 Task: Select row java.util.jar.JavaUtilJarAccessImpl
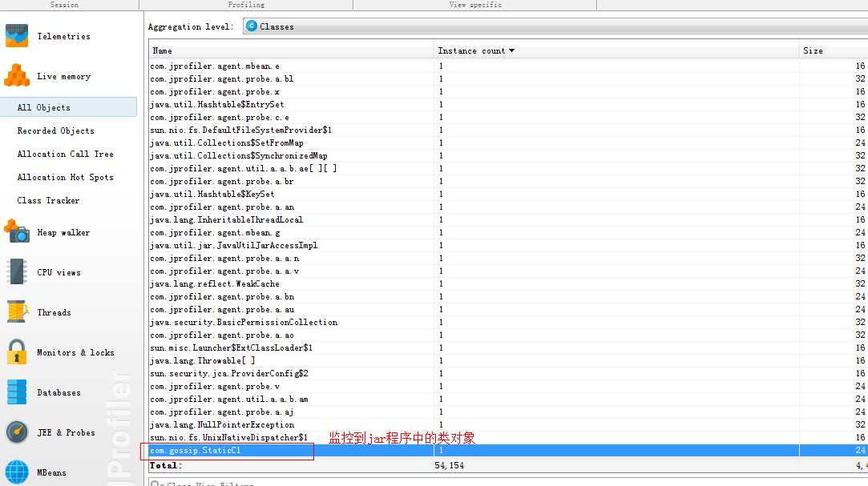(508, 245)
